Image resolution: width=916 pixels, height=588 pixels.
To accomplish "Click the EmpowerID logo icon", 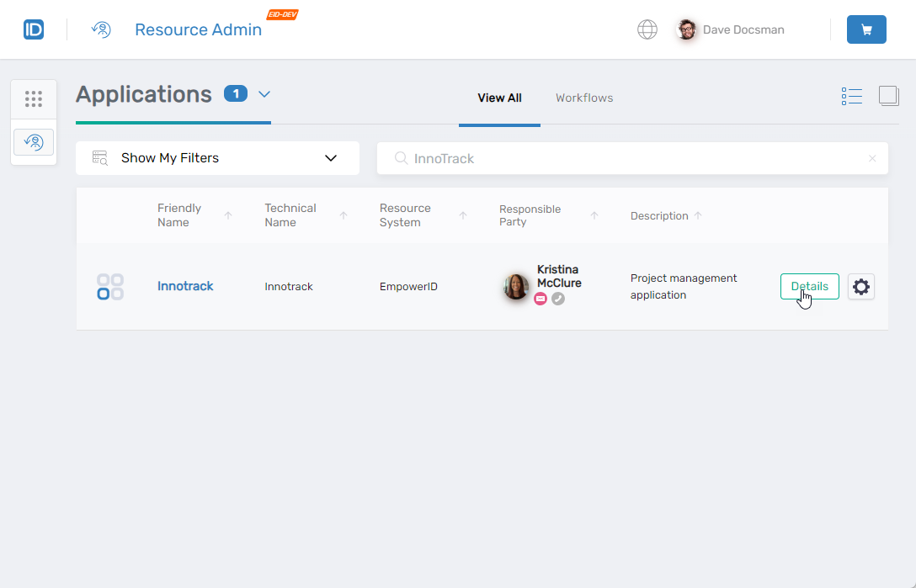I will (x=34, y=29).
